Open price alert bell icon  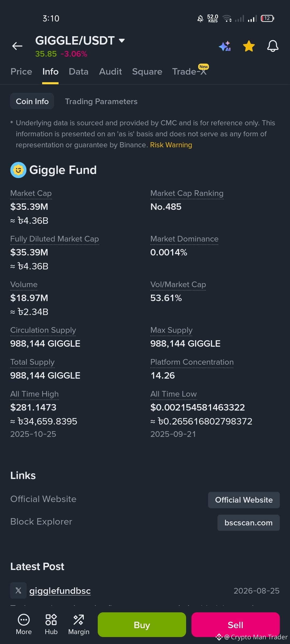[x=273, y=46]
